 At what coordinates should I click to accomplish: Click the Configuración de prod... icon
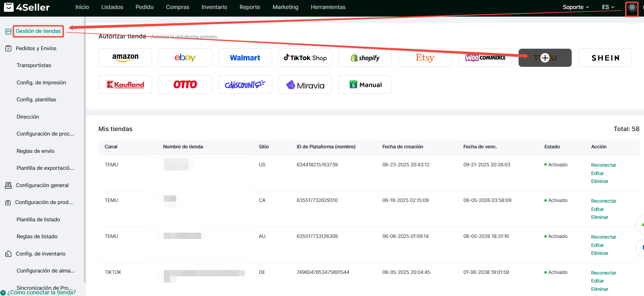click(8, 202)
